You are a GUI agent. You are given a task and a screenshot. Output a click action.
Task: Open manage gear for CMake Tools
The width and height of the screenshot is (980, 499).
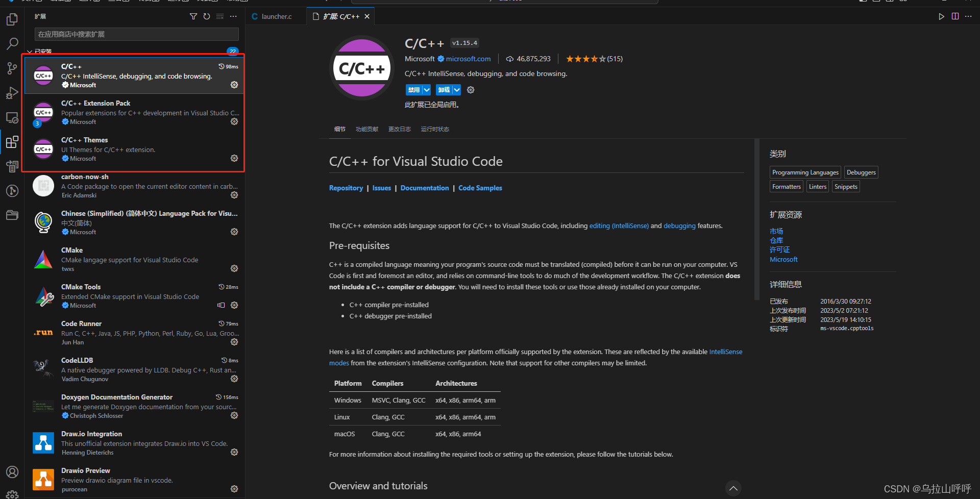click(234, 306)
